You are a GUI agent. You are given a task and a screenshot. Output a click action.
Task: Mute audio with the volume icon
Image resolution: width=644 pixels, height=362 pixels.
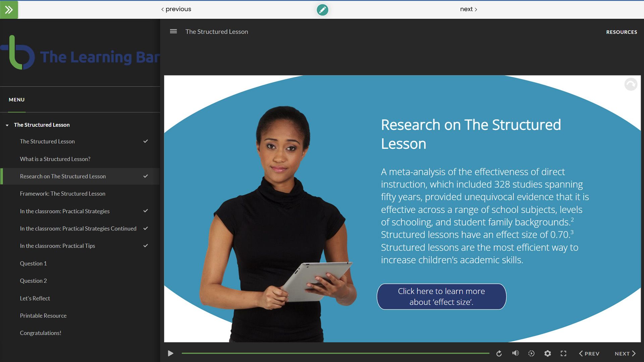tap(516, 353)
